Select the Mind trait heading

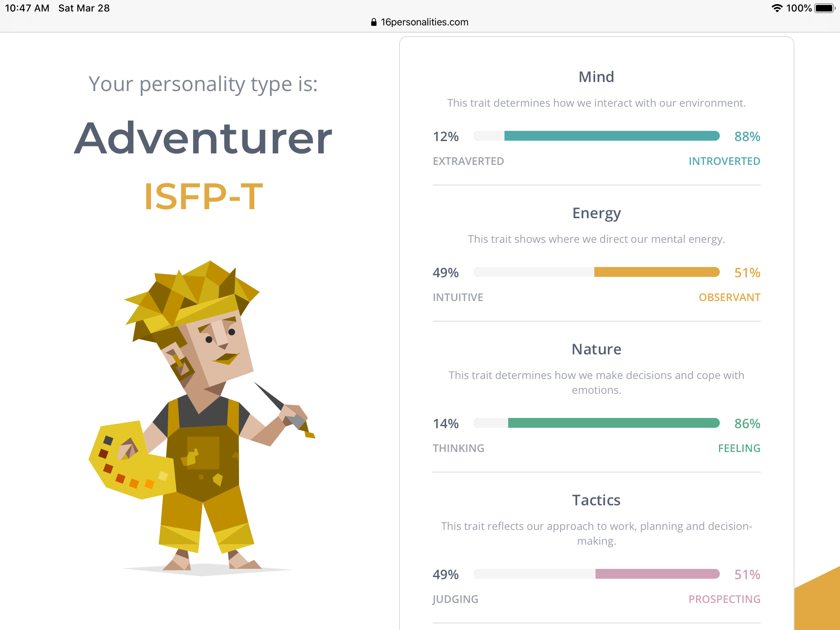tap(596, 77)
